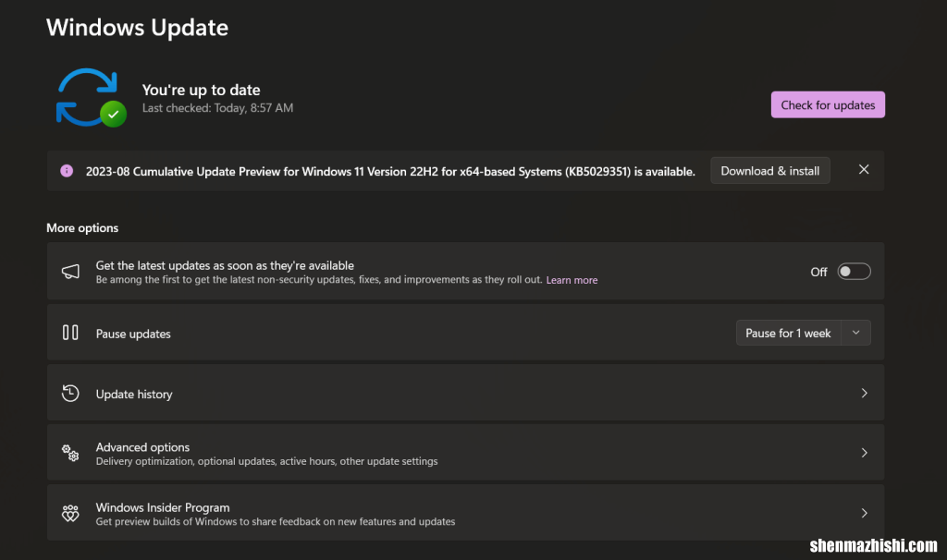The image size is (947, 560).
Task: Click the clock history icon beside Update history
Action: tap(70, 393)
